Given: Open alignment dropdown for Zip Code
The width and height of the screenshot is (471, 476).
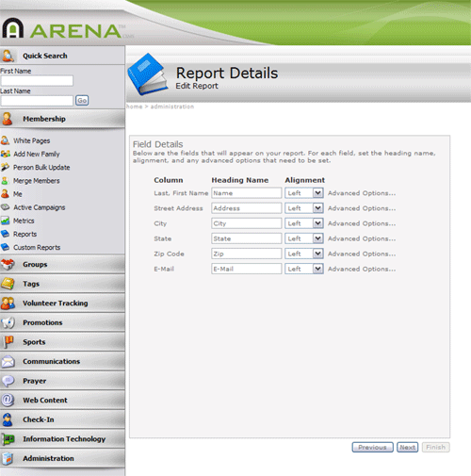Looking at the screenshot, I should point(304,254).
